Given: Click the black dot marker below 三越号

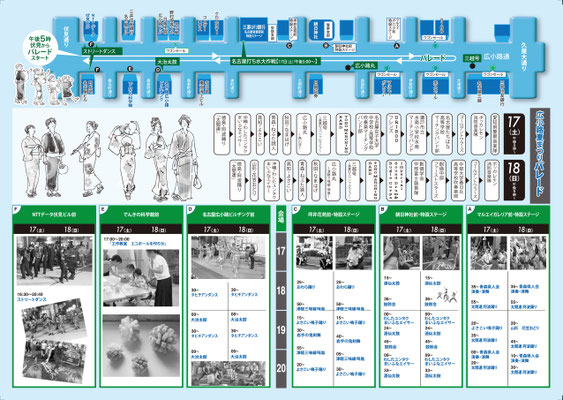Looking at the screenshot, I should click(473, 66).
